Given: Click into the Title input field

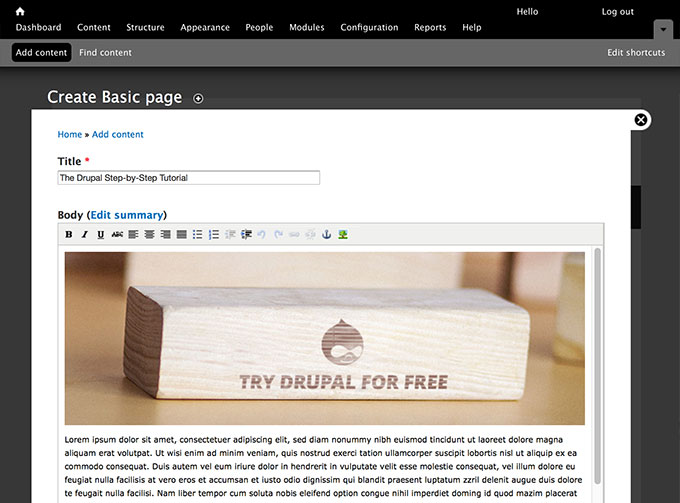Looking at the screenshot, I should [x=189, y=178].
